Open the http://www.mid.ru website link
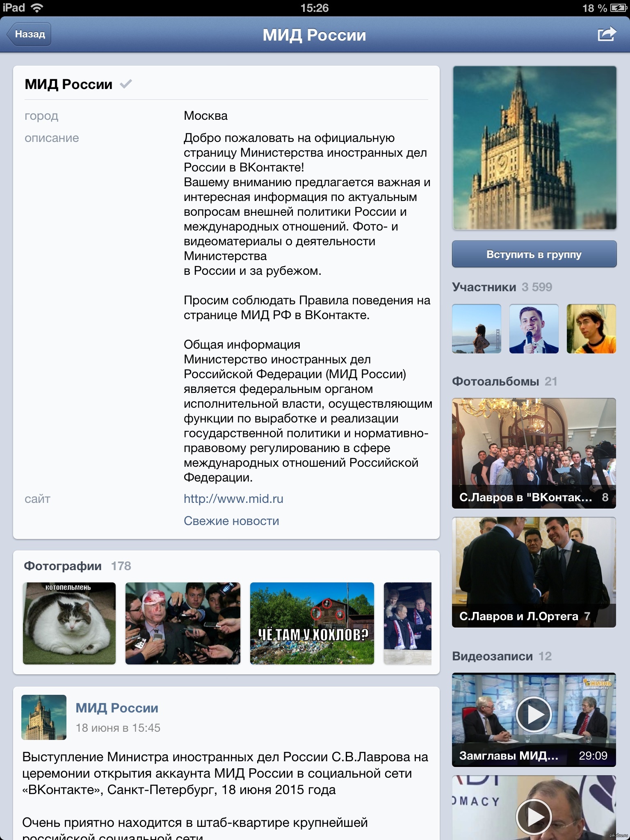 coord(233,499)
